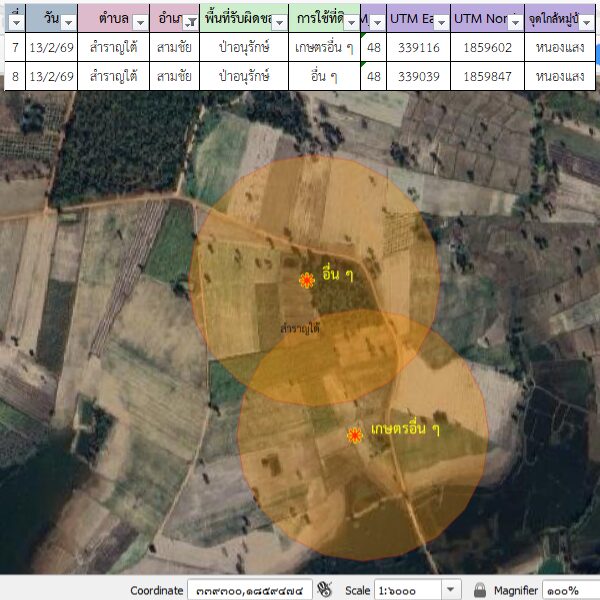
Task: Open the active filter on อำเภอ column
Action: [190, 21]
